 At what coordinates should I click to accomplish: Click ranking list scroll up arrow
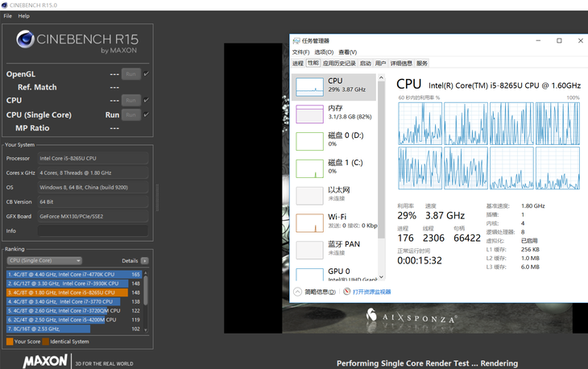(146, 273)
